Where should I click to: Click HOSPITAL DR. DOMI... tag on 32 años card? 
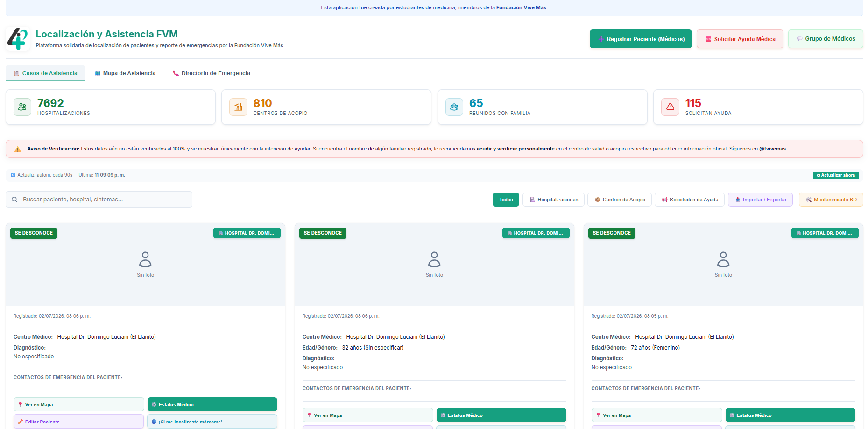pos(536,233)
